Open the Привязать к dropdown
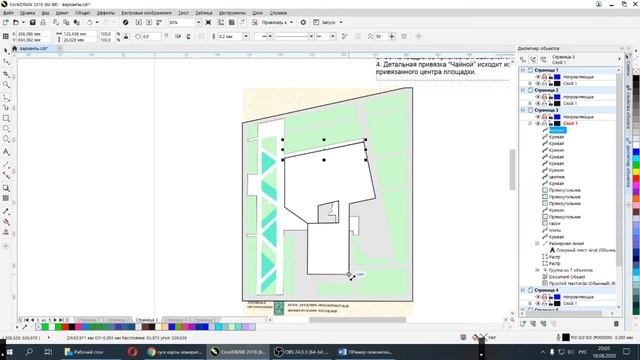640x360 pixels. coord(291,22)
